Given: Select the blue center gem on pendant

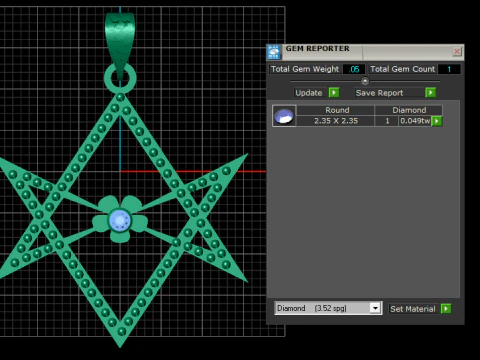Looking at the screenshot, I should pos(120,220).
